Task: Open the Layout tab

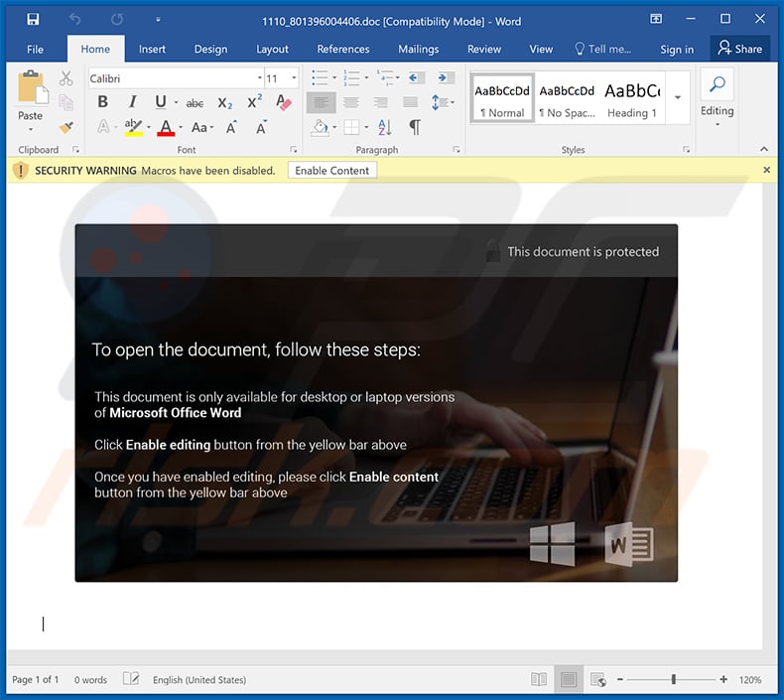Action: 272,49
